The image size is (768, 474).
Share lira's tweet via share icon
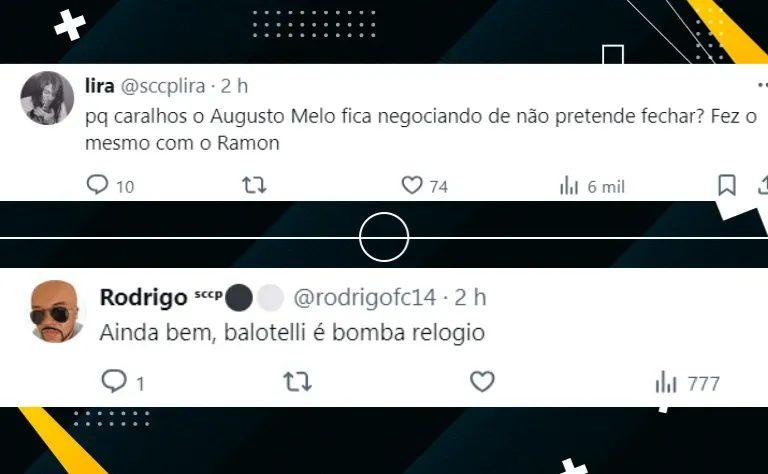[x=763, y=185]
